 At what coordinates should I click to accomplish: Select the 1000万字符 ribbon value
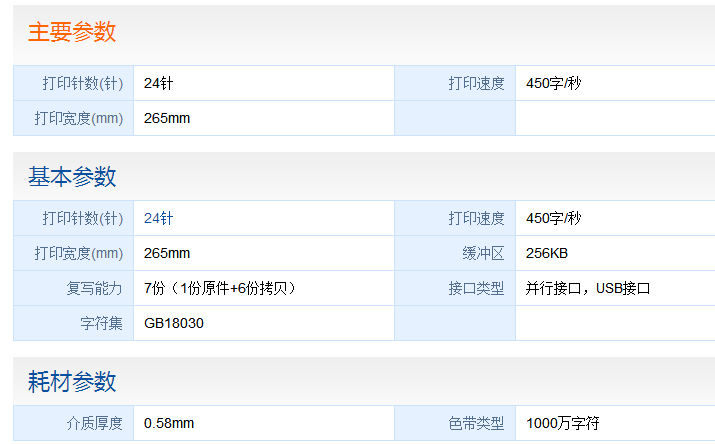[x=562, y=423]
